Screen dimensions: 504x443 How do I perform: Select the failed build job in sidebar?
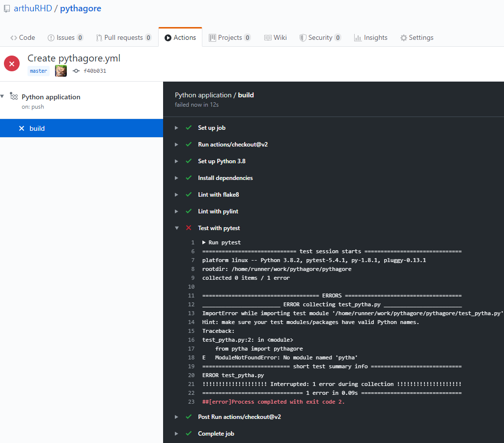(x=37, y=128)
